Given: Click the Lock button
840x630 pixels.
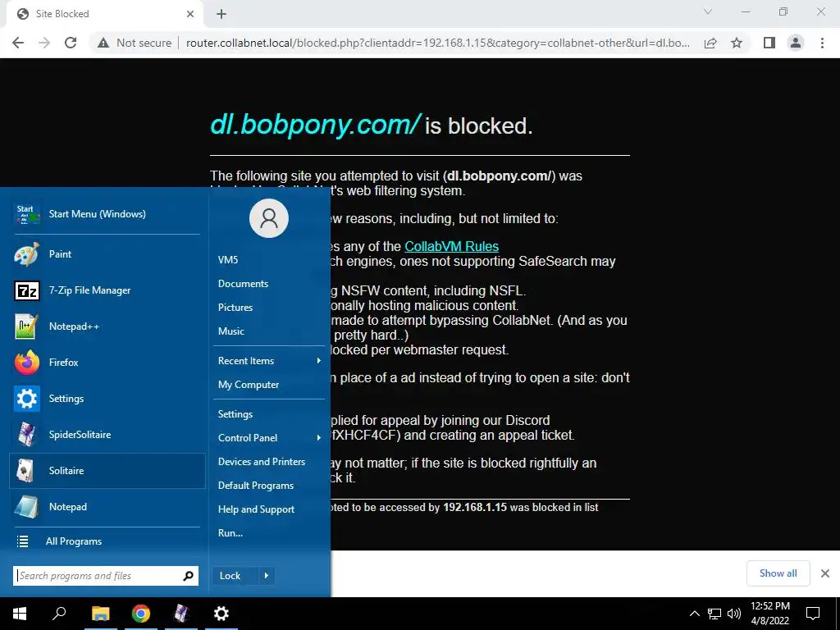Looking at the screenshot, I should click(x=235, y=576).
